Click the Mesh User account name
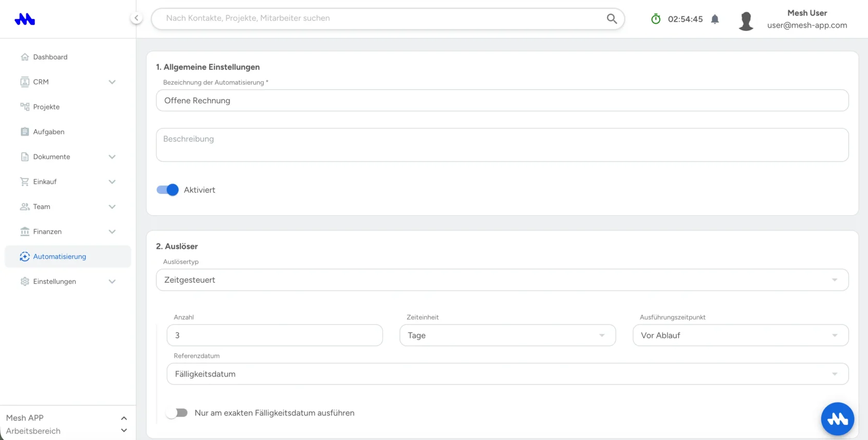The width and height of the screenshot is (868, 440). (x=807, y=13)
